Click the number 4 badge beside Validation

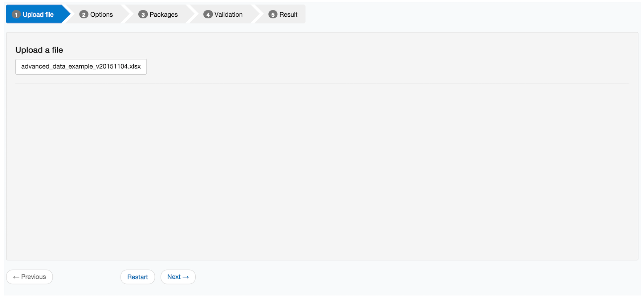tap(208, 15)
